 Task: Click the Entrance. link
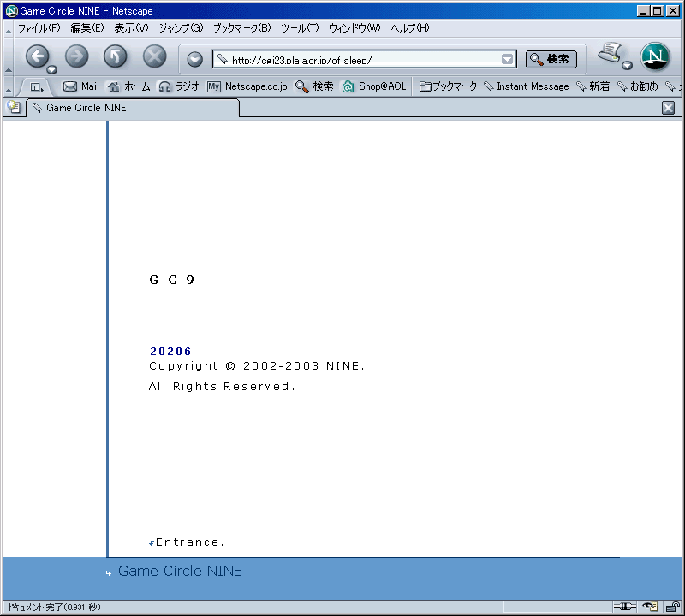click(x=189, y=542)
